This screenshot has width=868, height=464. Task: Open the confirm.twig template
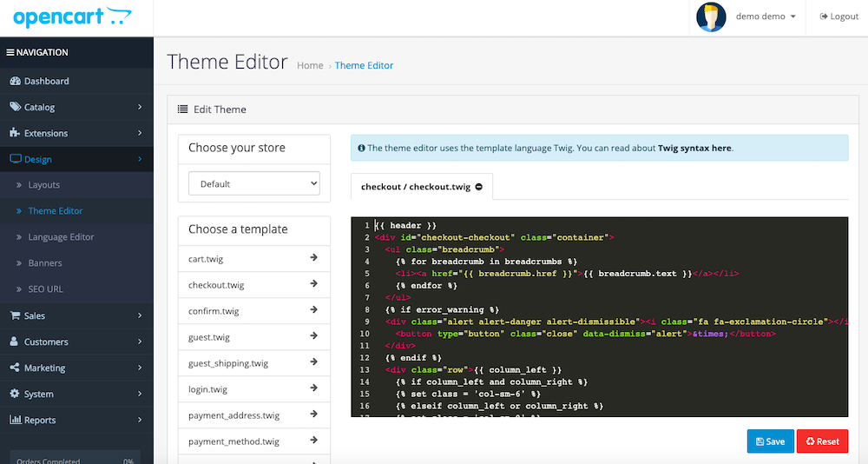254,311
